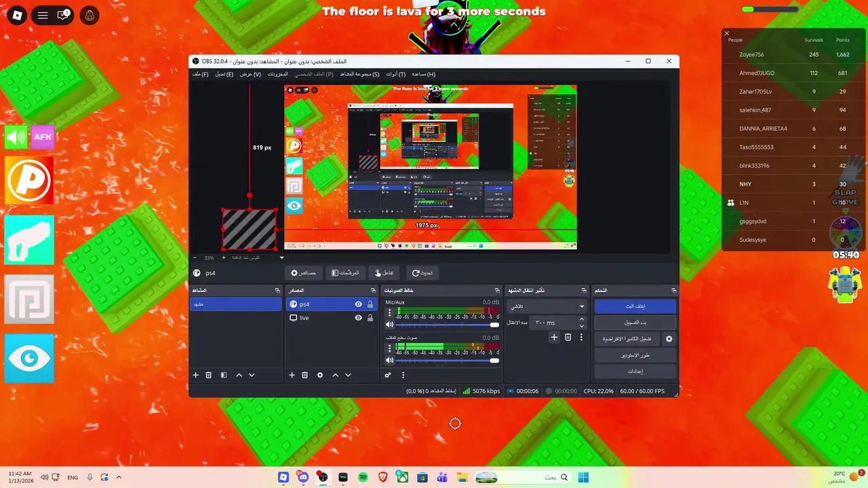Delete the selected scene using the trash icon in the المشاهد panel
Image resolution: width=868 pixels, height=488 pixels.
[x=209, y=375]
